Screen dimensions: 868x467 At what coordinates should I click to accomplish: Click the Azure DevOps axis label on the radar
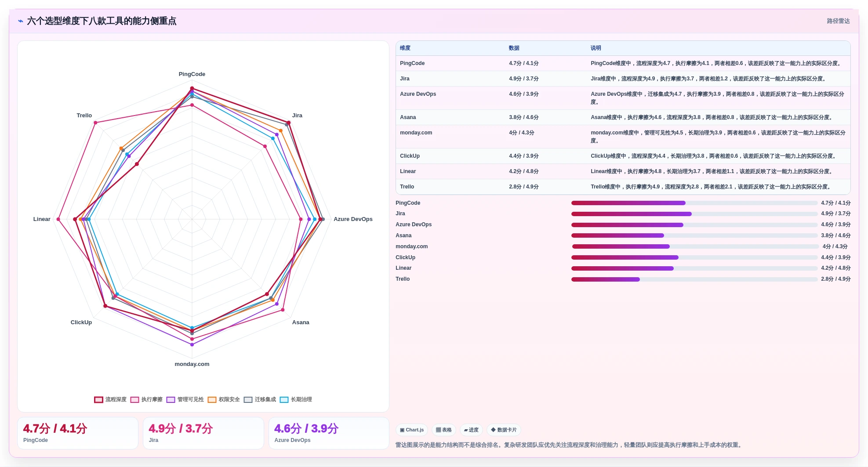pos(353,219)
